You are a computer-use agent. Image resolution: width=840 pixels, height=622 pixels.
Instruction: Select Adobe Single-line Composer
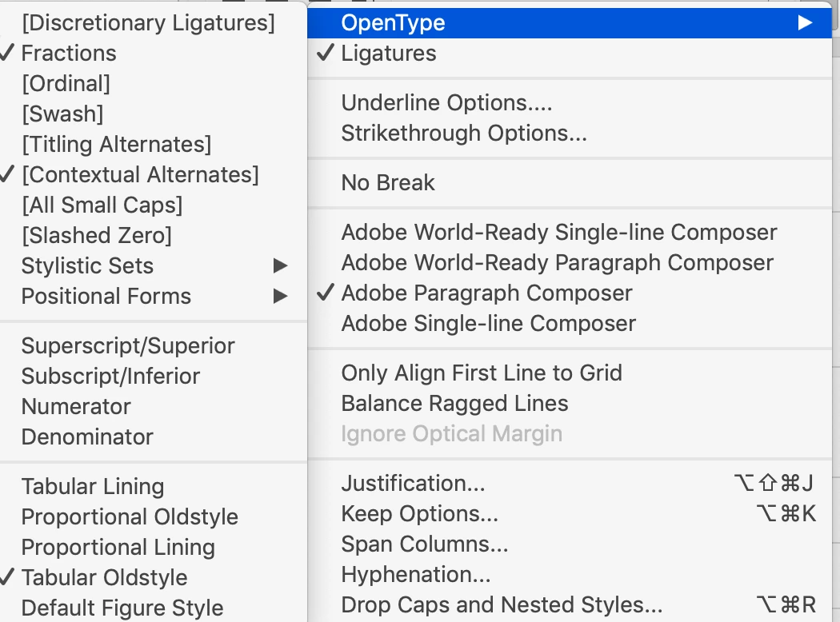pyautogui.click(x=569, y=324)
